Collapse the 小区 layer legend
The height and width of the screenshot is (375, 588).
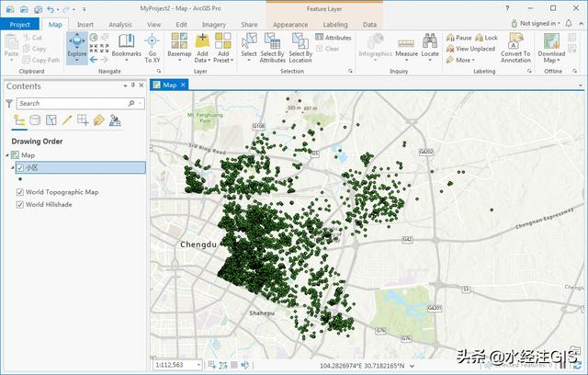pos(13,167)
